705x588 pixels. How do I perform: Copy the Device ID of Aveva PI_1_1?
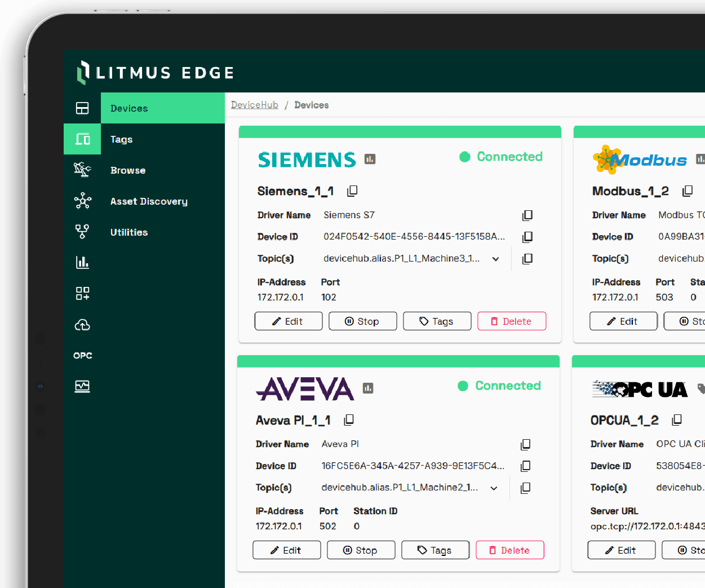coord(525,466)
